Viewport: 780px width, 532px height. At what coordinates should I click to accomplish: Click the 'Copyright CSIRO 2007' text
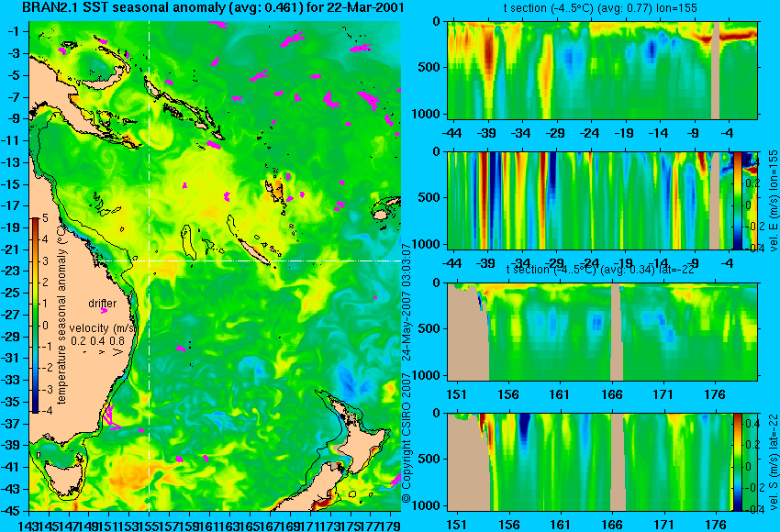coord(407,437)
